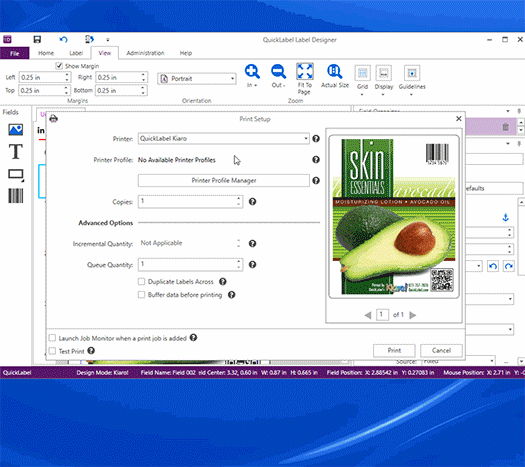
Task: Click help icon beside Test Print
Action: tap(91, 351)
